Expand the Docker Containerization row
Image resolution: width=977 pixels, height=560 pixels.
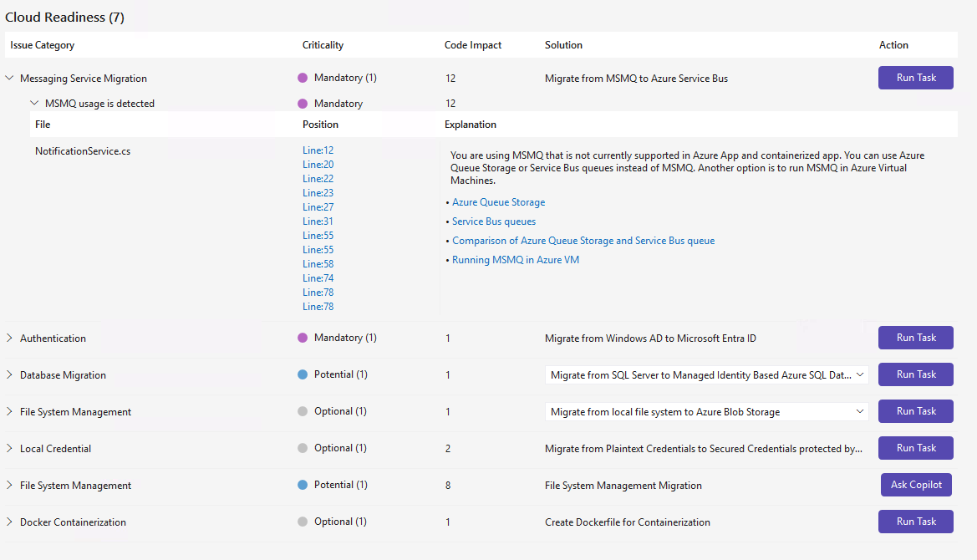pos(9,522)
